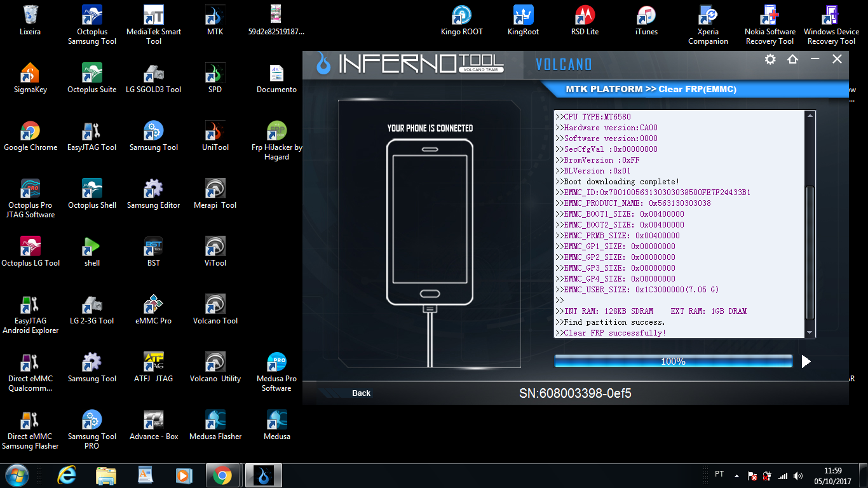Select the LG 2-3G Tool shortcut
Viewport: 868px width, 488px height.
click(x=92, y=309)
